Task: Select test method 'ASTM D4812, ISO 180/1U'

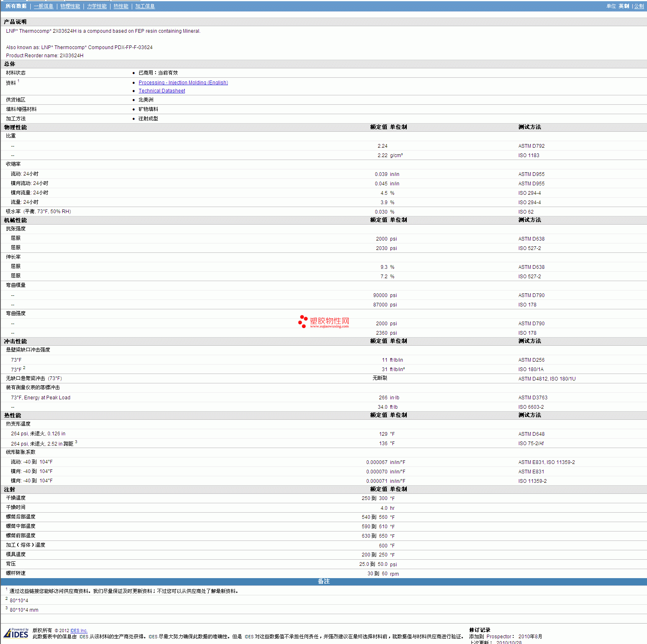Action: click(x=547, y=379)
